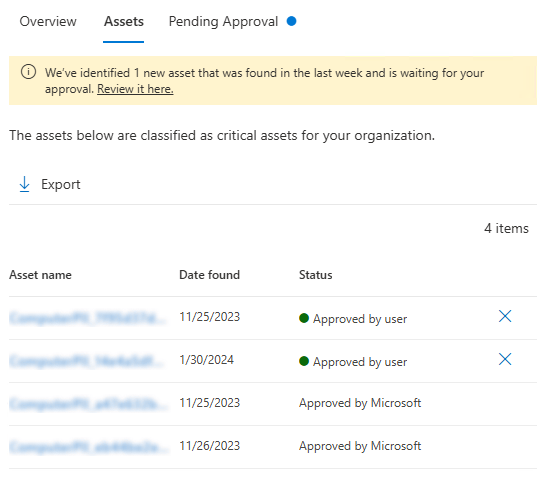
Task: Click 'Approved by Microsoft' in the 11/26/2023 row
Action: (360, 446)
